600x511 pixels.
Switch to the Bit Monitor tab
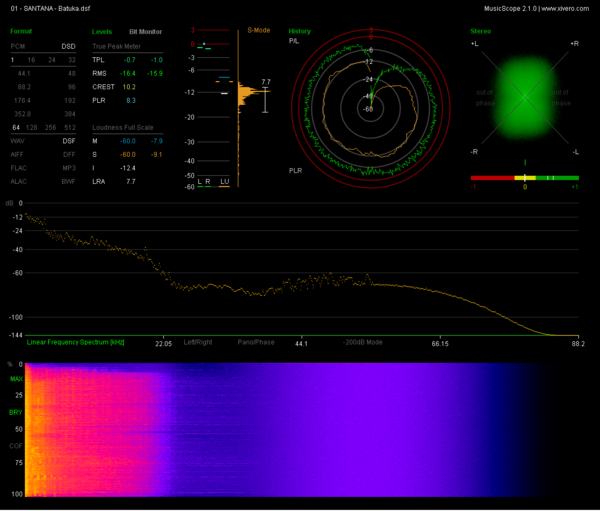[x=145, y=32]
